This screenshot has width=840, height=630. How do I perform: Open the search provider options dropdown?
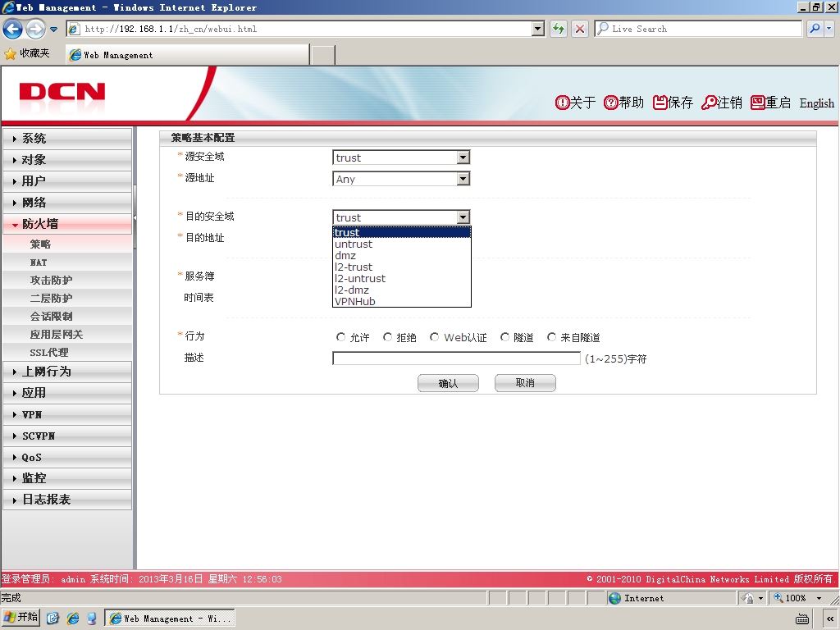tap(829, 29)
